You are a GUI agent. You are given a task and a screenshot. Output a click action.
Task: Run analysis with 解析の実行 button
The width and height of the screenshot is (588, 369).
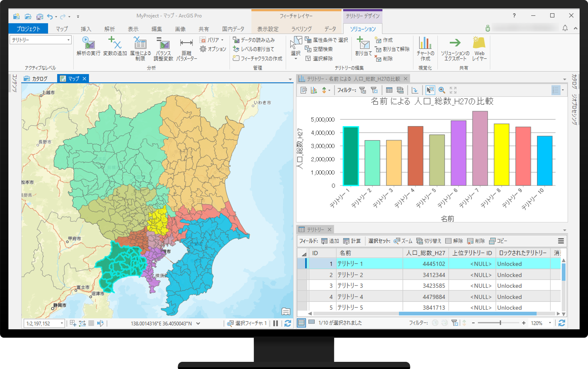(88, 46)
